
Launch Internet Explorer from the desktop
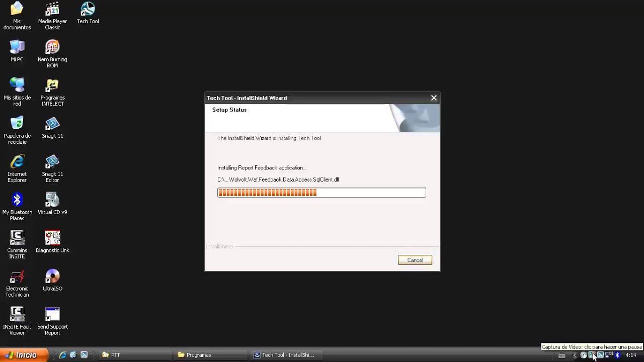[x=17, y=168]
